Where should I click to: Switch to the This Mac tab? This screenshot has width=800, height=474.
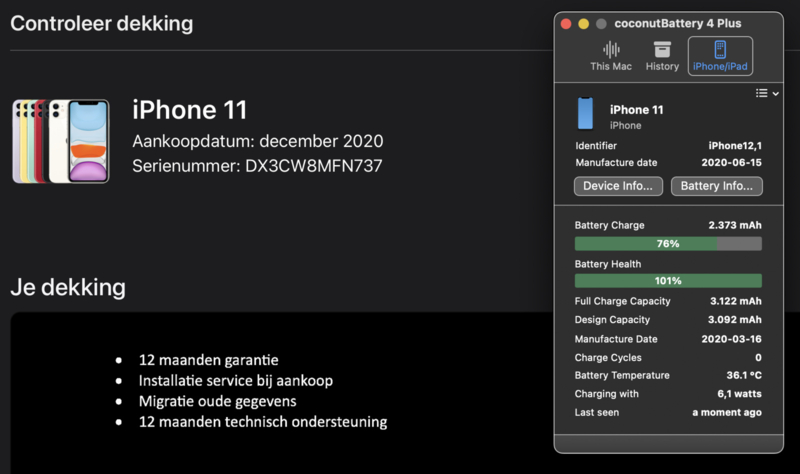(x=611, y=56)
